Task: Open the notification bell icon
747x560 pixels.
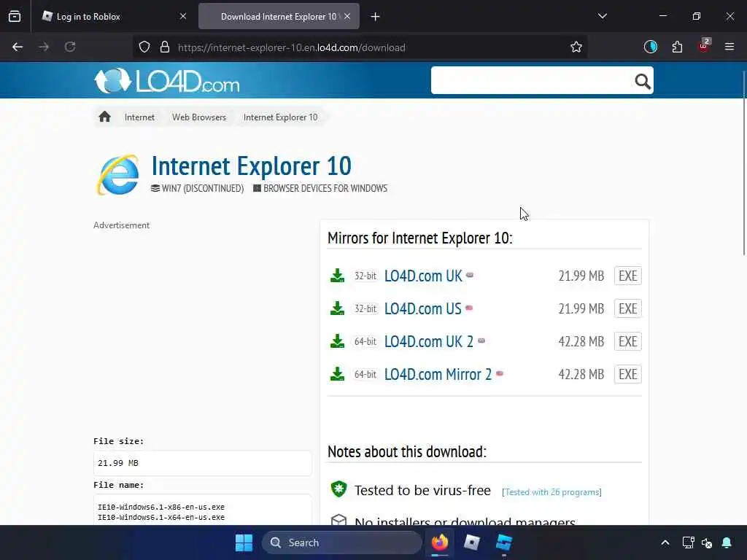Action: pyautogui.click(x=727, y=542)
